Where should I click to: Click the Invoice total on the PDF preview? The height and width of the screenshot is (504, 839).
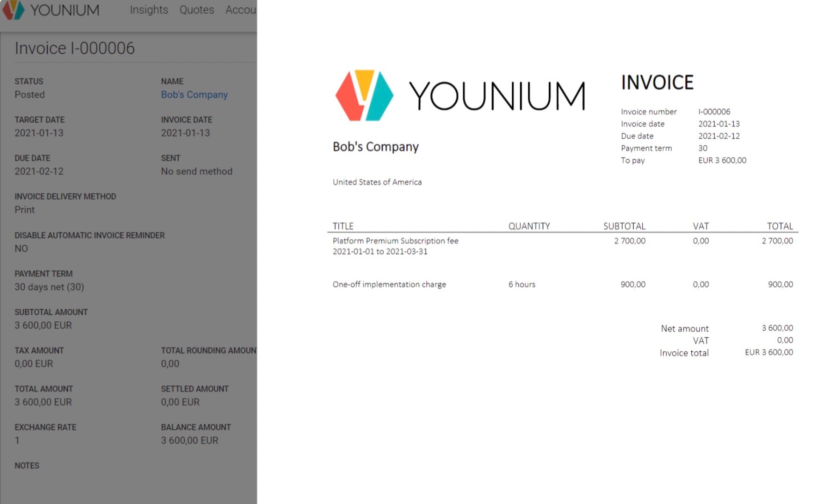tap(683, 353)
